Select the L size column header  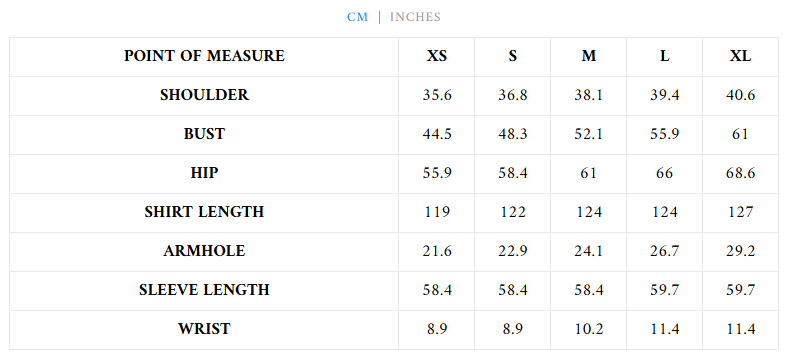[x=665, y=56]
